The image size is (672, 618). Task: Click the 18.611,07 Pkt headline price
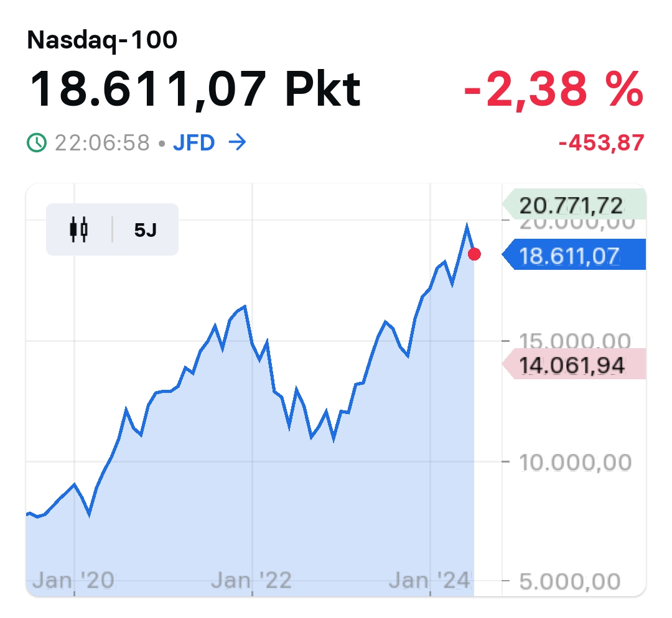click(x=194, y=89)
